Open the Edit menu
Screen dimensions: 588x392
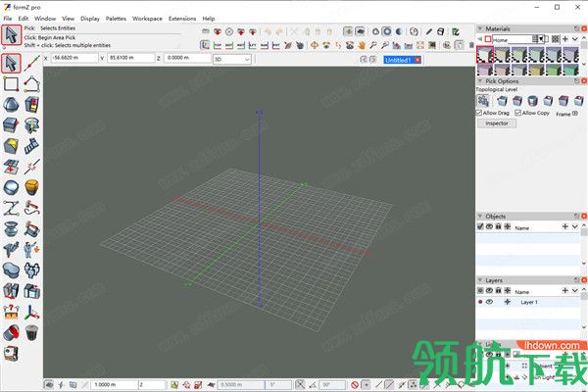24,19
